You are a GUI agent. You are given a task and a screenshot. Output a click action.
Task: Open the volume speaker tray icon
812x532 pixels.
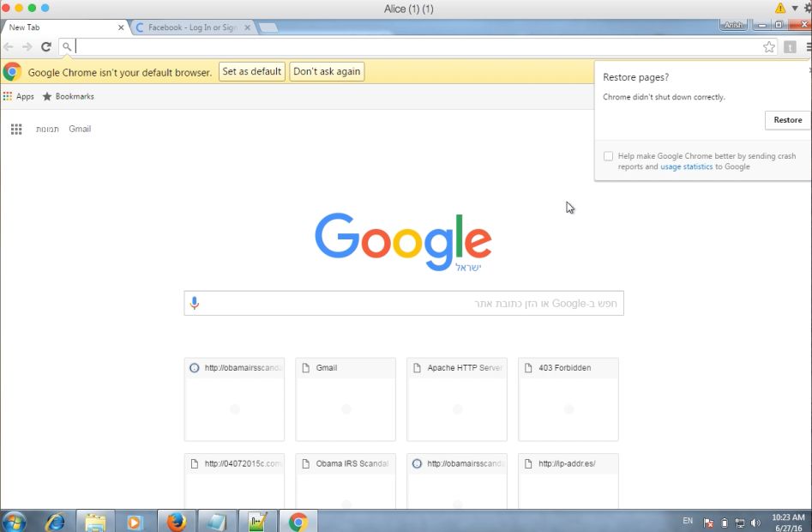click(x=755, y=523)
